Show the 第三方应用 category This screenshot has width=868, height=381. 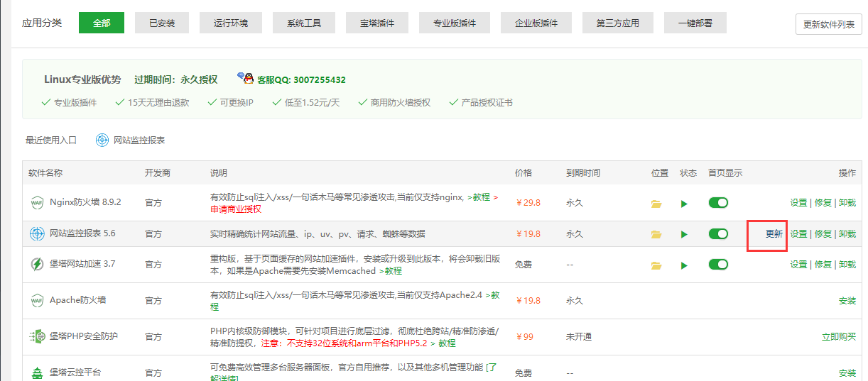coord(618,23)
